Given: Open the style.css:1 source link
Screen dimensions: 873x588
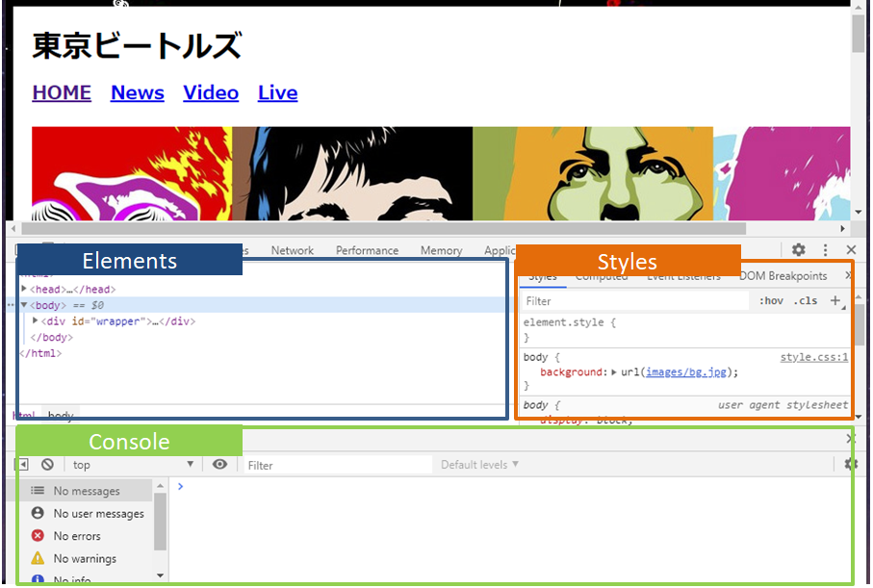Looking at the screenshot, I should (x=814, y=357).
